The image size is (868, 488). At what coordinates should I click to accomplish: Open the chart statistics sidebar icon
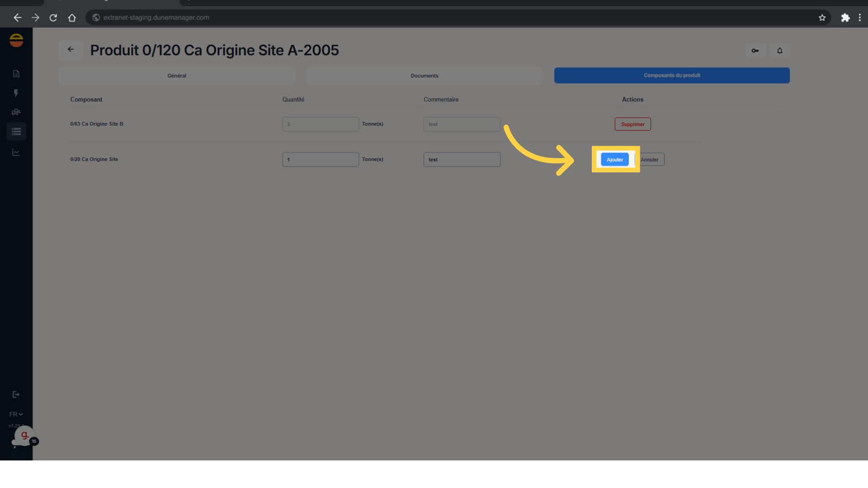[x=16, y=152]
